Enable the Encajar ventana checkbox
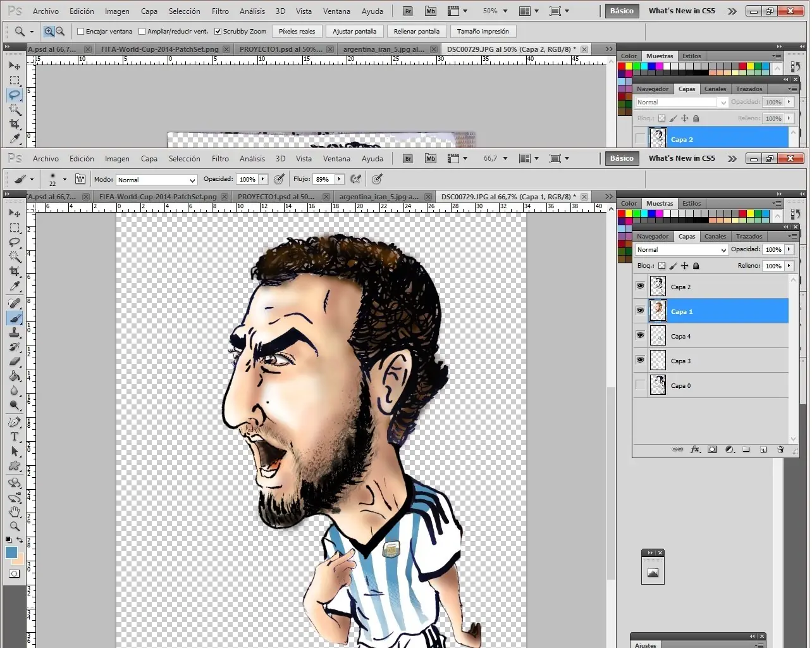This screenshot has width=812, height=648. click(81, 31)
